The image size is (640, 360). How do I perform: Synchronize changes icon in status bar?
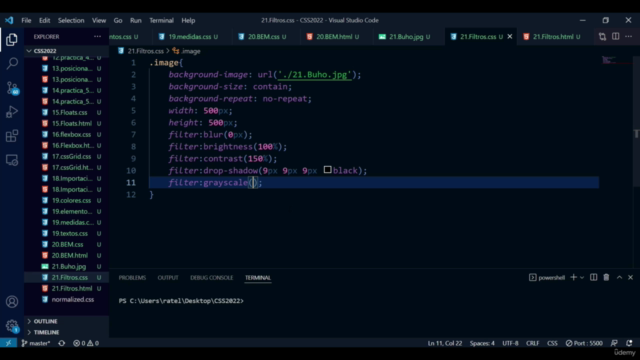pyautogui.click(x=62, y=343)
